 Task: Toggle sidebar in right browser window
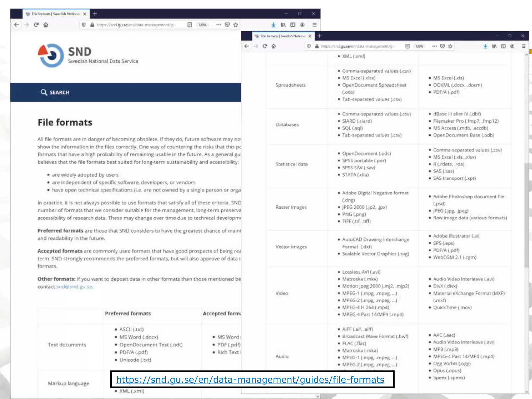coord(503,46)
